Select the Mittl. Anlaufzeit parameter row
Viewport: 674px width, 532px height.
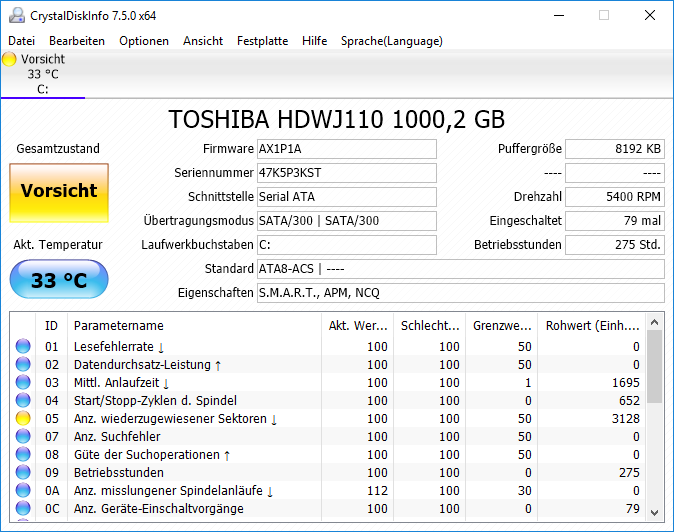tap(328, 382)
